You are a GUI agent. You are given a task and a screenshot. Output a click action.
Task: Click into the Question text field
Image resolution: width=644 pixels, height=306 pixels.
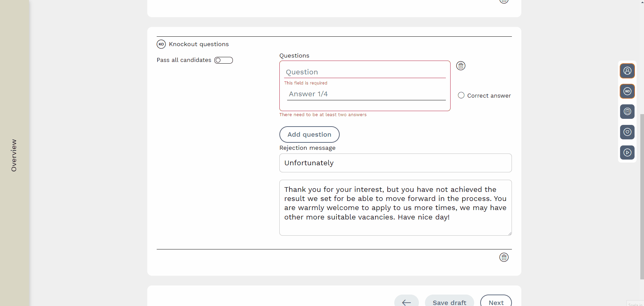click(x=365, y=72)
